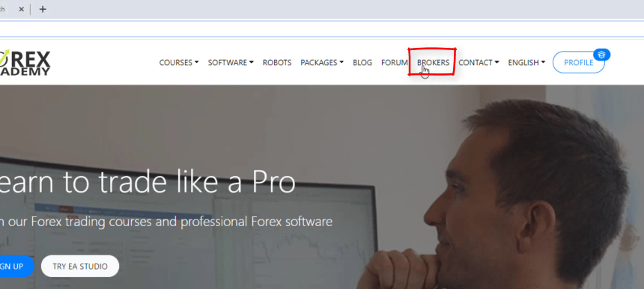Open the ENGLISH language dropdown

pyautogui.click(x=526, y=62)
